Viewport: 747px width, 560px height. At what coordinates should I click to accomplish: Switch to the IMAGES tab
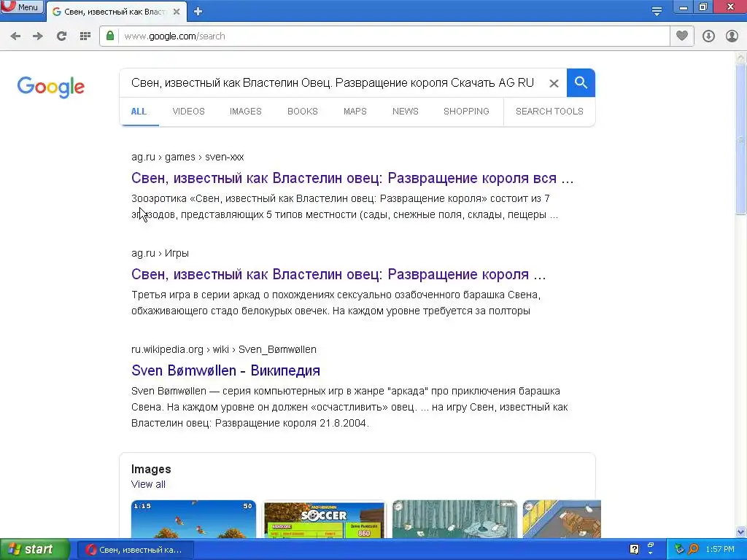[x=246, y=112]
